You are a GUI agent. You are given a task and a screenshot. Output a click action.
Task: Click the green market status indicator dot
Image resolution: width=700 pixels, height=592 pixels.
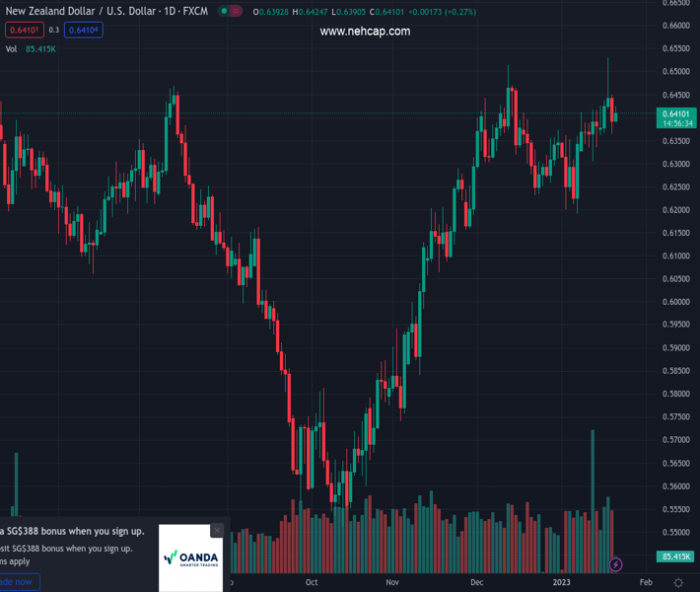pyautogui.click(x=225, y=12)
